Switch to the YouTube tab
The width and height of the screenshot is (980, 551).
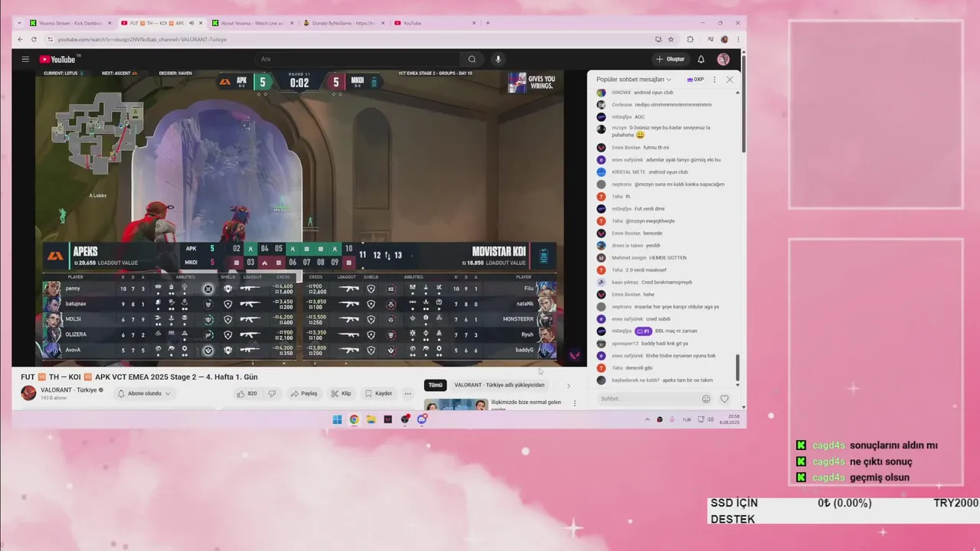pos(434,23)
